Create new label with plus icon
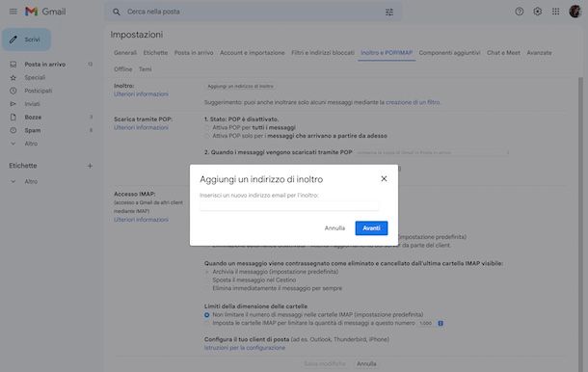 coord(90,166)
